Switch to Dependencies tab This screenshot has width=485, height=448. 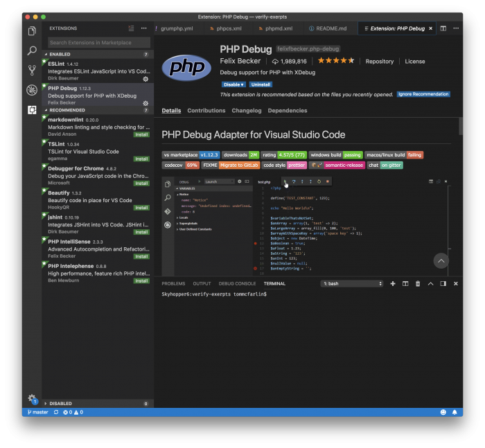[288, 110]
